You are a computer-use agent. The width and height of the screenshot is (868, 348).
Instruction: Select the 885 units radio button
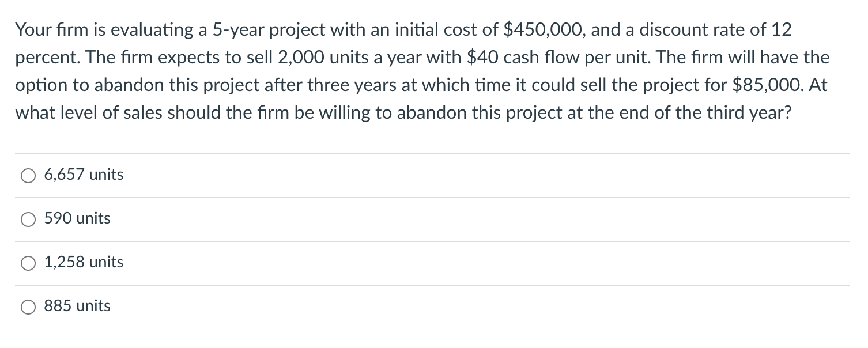pyautogui.click(x=28, y=307)
